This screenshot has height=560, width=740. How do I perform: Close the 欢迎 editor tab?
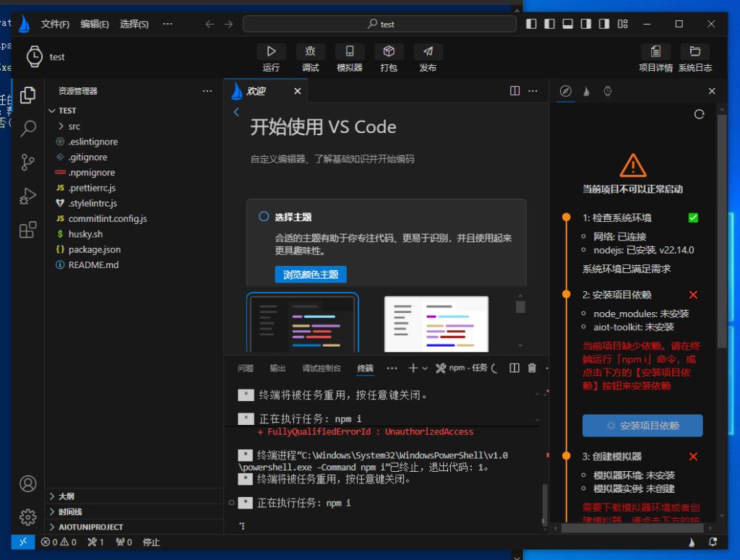click(297, 91)
